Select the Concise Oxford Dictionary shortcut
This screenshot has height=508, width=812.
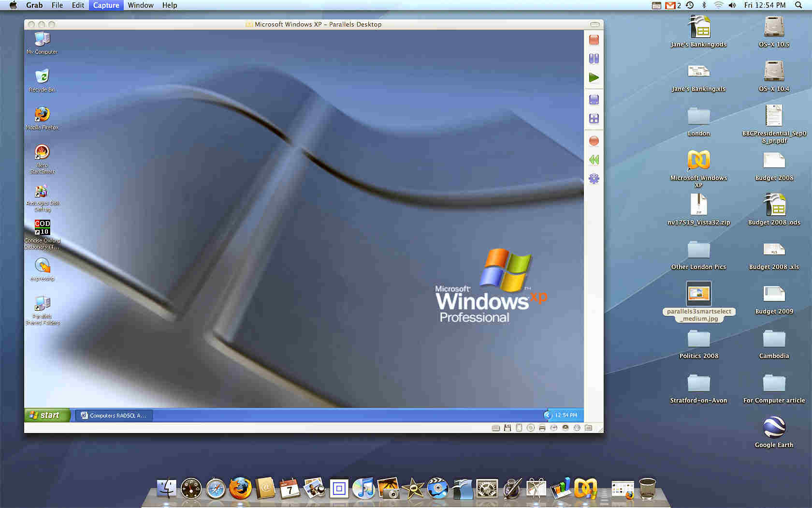click(x=42, y=235)
